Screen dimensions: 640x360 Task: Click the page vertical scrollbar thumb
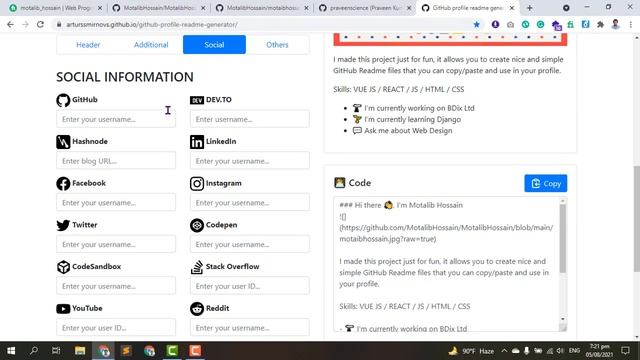[x=636, y=219]
